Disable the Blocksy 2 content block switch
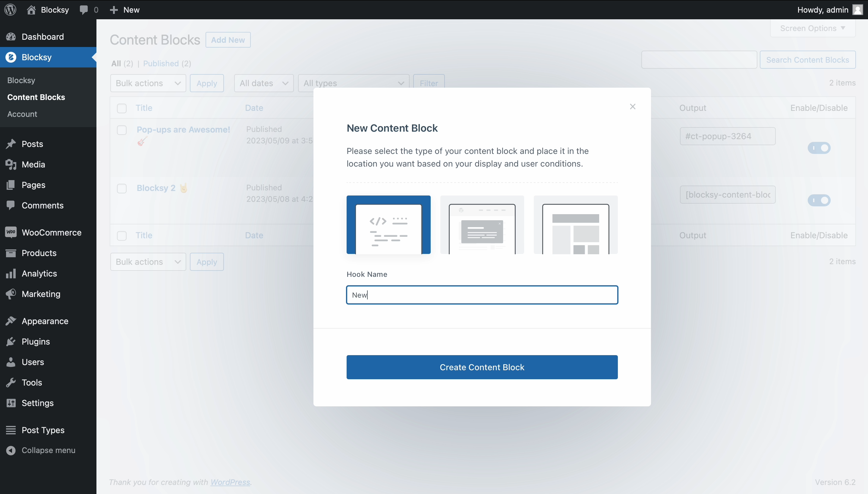 tap(819, 200)
